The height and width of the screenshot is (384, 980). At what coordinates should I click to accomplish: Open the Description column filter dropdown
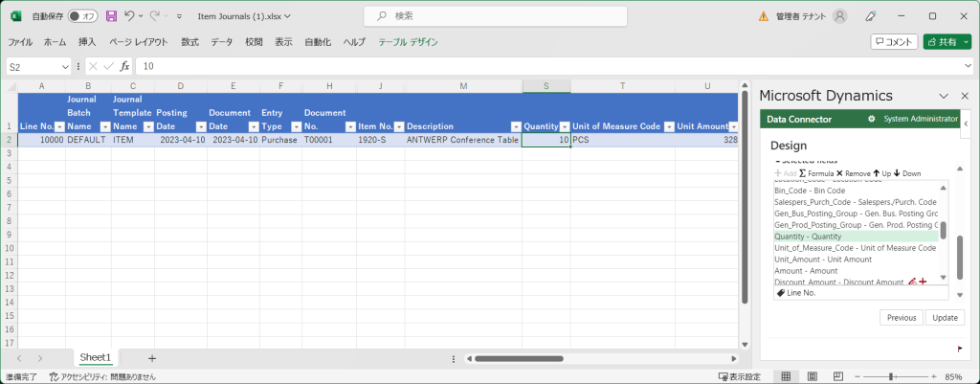[516, 126]
